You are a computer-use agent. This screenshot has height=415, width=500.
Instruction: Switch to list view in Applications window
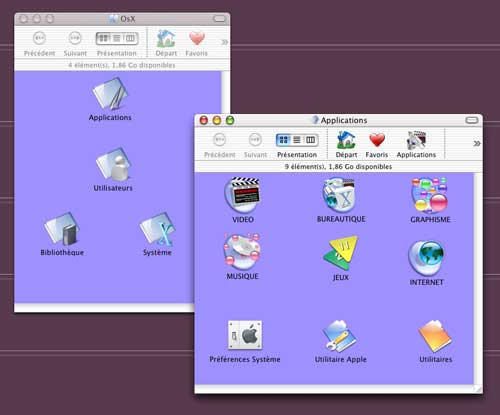tap(297, 140)
